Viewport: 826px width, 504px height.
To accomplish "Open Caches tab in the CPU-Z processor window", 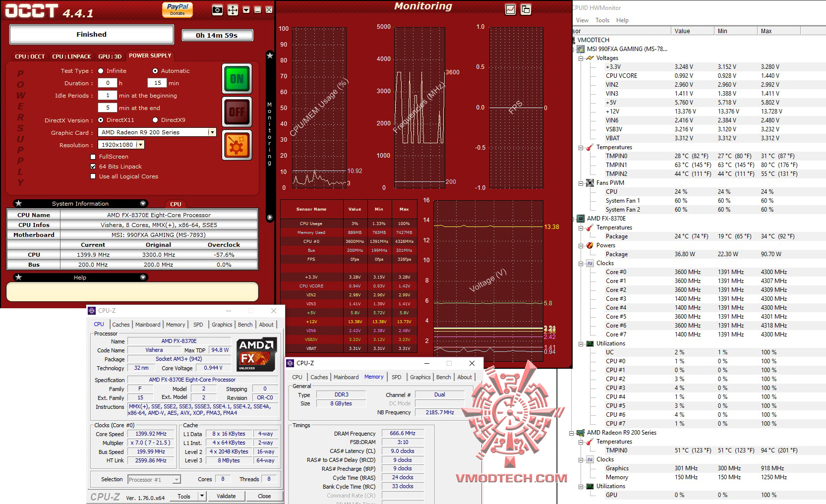I will tap(121, 325).
